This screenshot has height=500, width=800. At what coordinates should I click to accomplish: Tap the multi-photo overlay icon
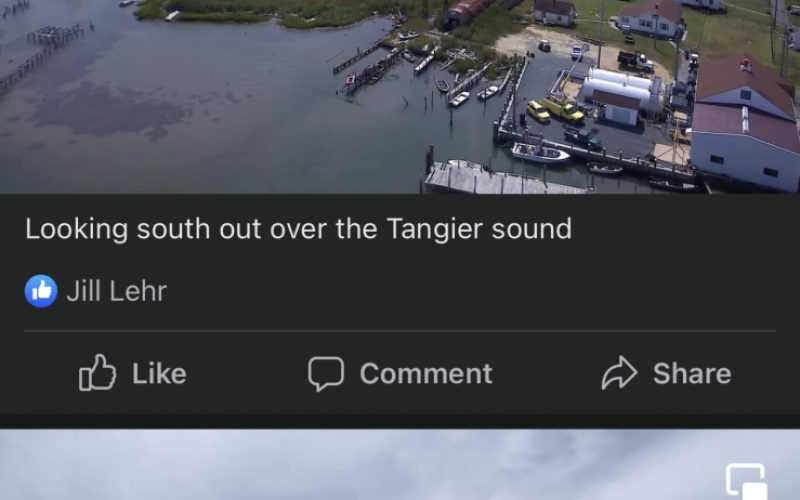(x=746, y=481)
